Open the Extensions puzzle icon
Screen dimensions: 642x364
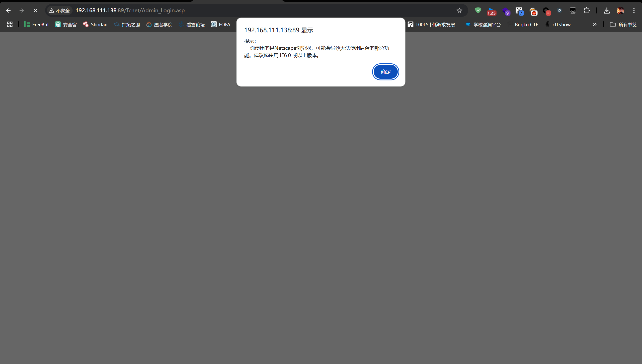587,11
